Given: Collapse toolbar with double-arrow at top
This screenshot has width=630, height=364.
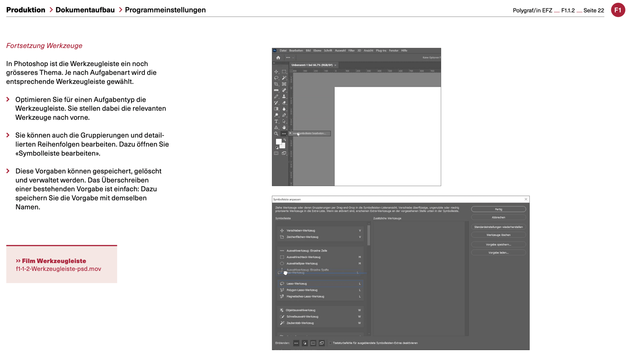Looking at the screenshot, I should tap(274, 63).
